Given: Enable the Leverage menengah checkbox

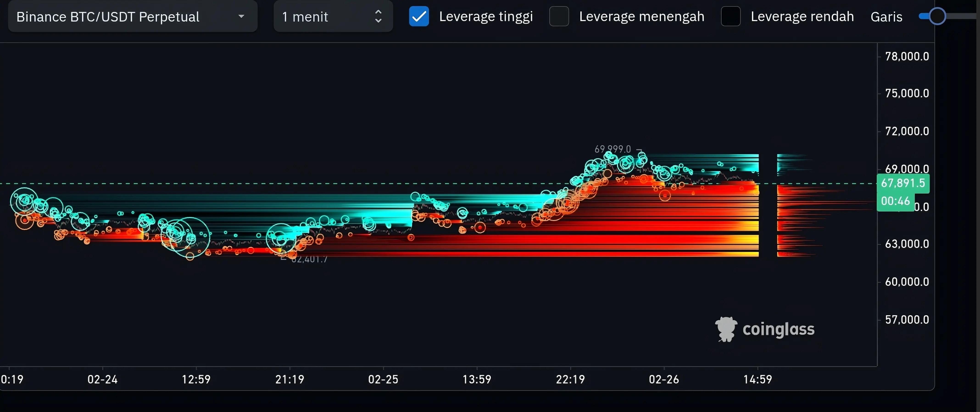Looking at the screenshot, I should click(559, 16).
